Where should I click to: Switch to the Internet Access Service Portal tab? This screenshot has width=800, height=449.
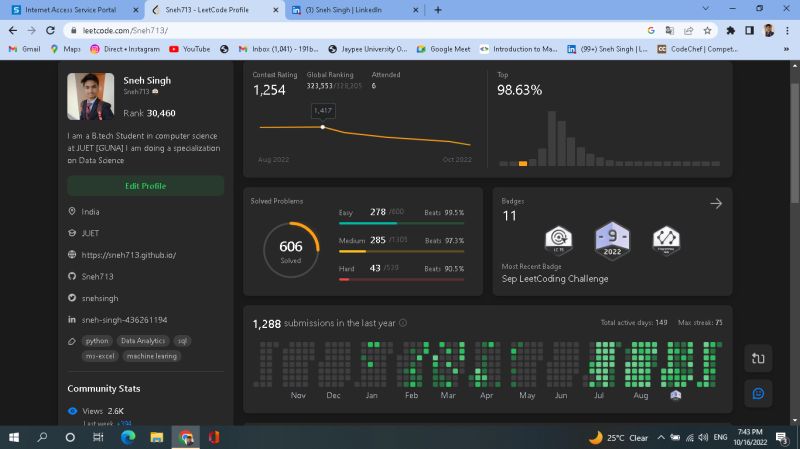pos(70,9)
